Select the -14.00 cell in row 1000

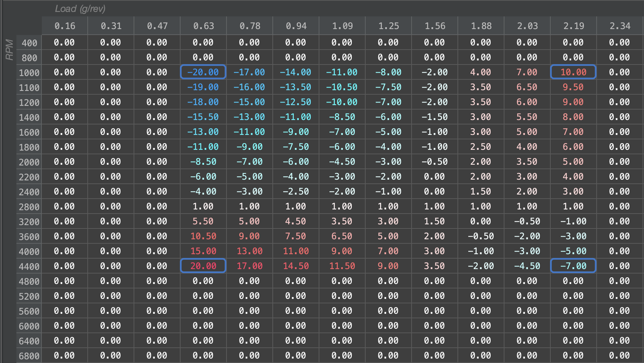pos(296,72)
